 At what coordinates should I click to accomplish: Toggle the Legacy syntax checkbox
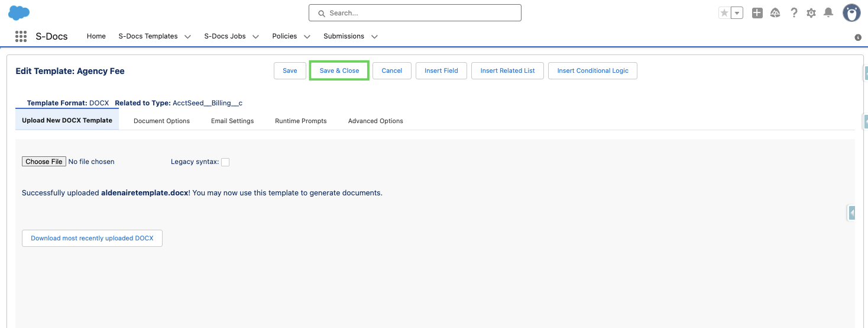pos(225,162)
